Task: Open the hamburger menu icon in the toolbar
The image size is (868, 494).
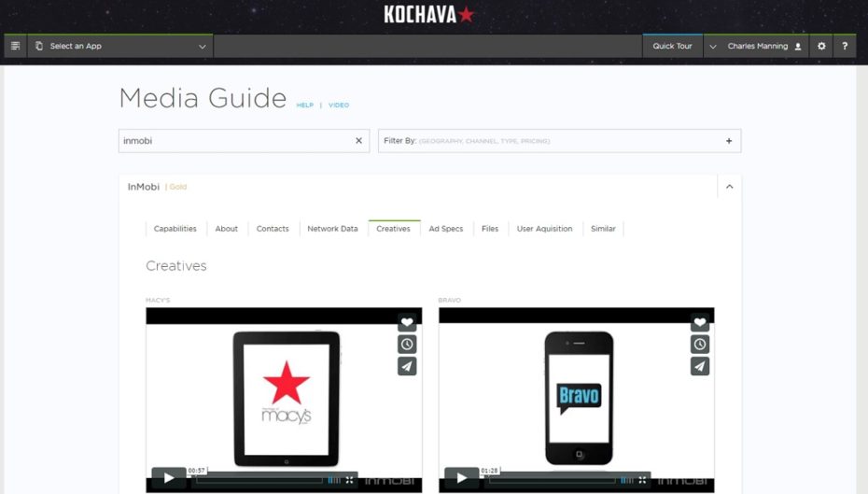Action: point(16,46)
